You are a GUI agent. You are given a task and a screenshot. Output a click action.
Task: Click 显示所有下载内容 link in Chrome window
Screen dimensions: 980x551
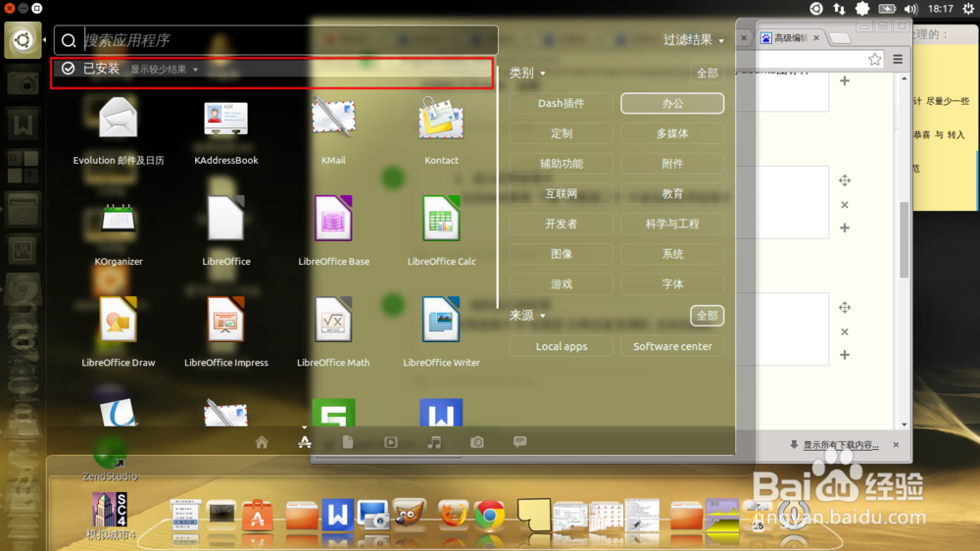[x=841, y=445]
